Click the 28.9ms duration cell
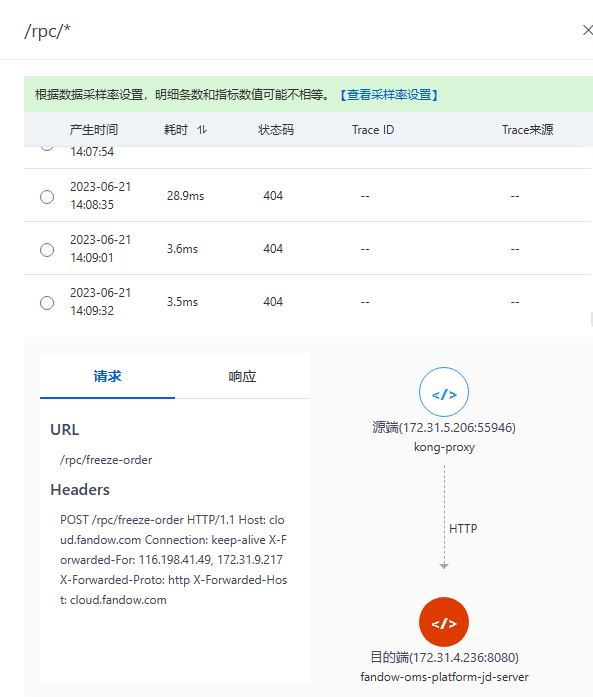Viewport: 593px width, 697px height. point(185,196)
